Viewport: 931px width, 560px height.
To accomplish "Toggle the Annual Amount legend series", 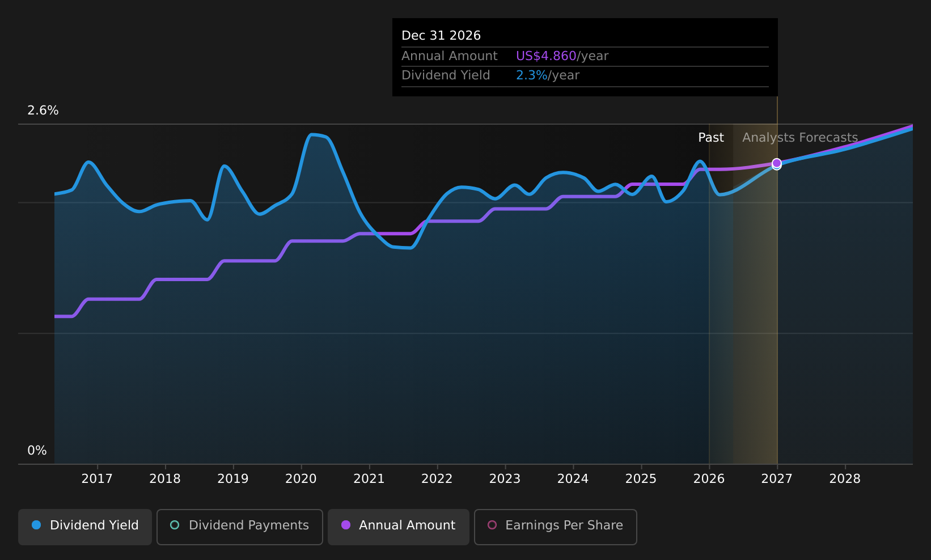I will click(x=398, y=527).
